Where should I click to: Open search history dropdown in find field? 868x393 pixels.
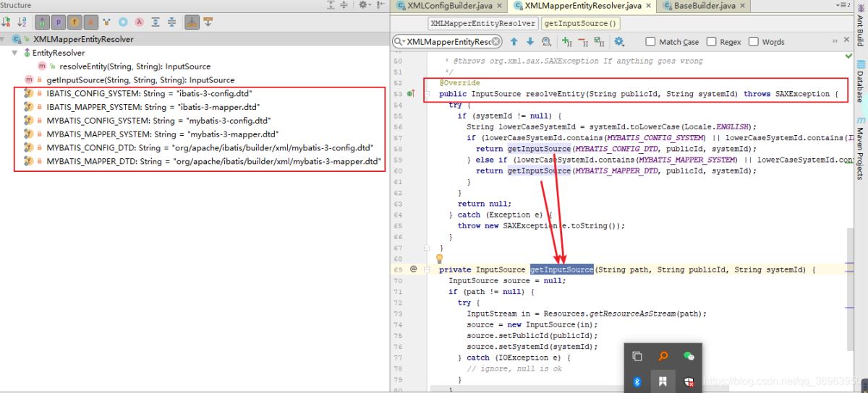tap(399, 42)
